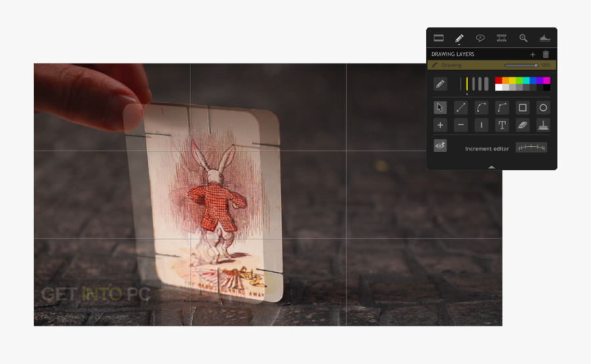Open the film strip reference tab

click(x=501, y=38)
